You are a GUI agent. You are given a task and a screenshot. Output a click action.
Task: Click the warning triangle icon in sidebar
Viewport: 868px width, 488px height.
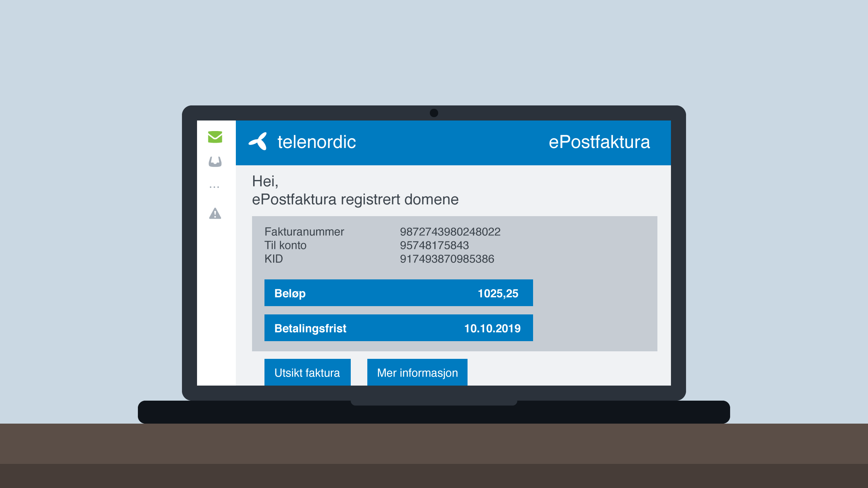pos(215,213)
